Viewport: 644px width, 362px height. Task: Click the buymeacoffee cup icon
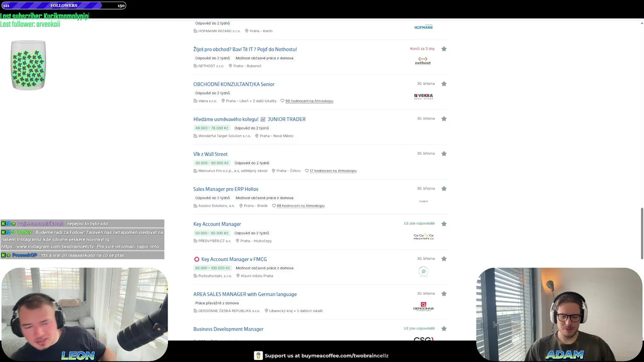(258, 355)
